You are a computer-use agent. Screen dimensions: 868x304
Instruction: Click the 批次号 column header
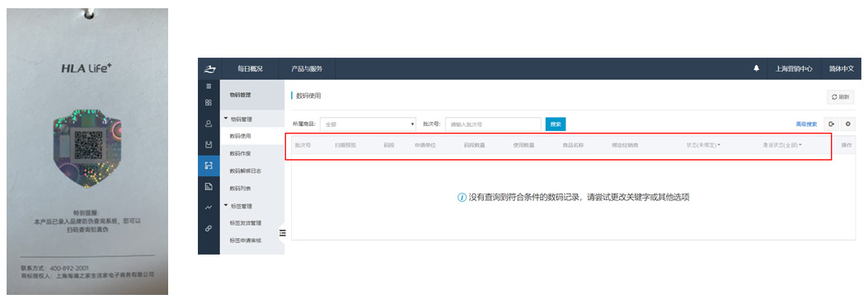pos(303,144)
